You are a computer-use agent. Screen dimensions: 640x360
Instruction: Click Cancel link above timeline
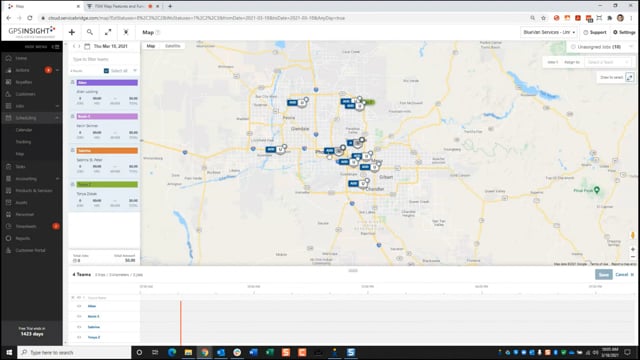point(622,275)
